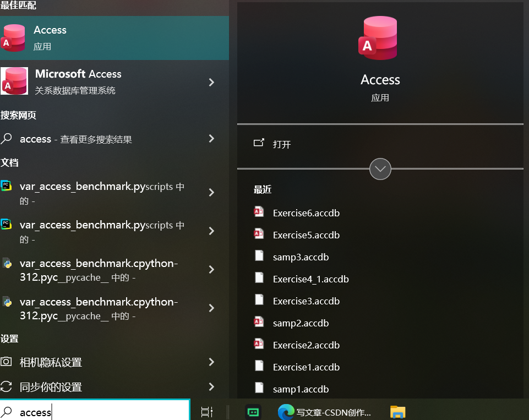This screenshot has height=420, width=529.
Task: Click the Access file icon of Exercise6.accdb
Action: pos(259,212)
